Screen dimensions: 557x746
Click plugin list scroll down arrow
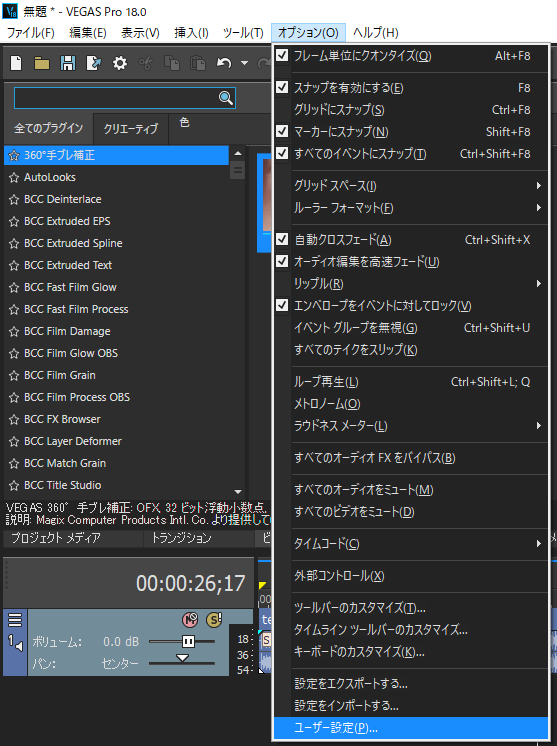pyautogui.click(x=238, y=491)
